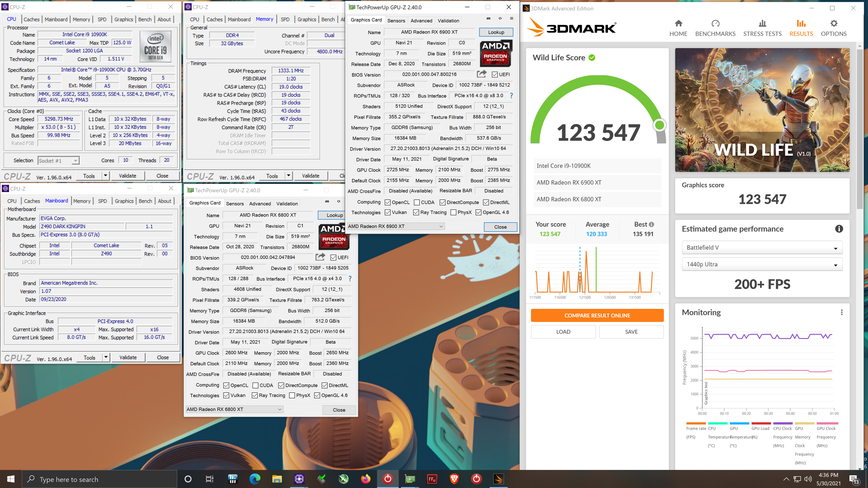Click the GPU-Z 6900 XT refresh icon
Screen dimensions: 868x488
[x=500, y=18]
